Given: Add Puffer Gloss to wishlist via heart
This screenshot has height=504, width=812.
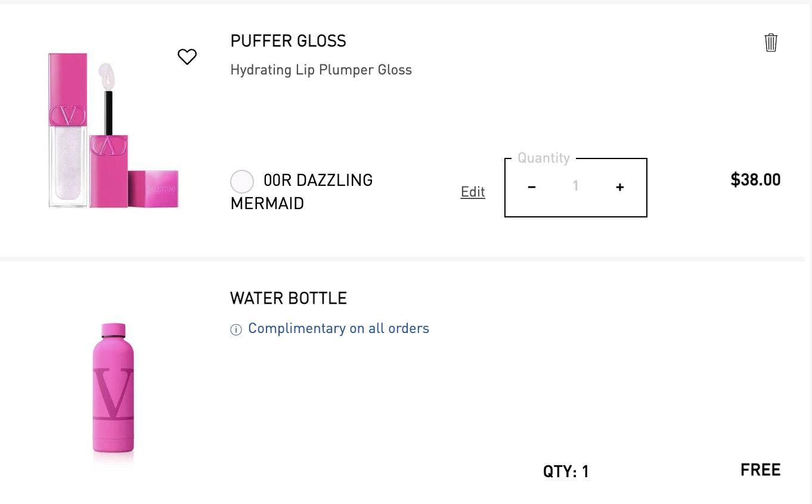Looking at the screenshot, I should click(x=187, y=57).
